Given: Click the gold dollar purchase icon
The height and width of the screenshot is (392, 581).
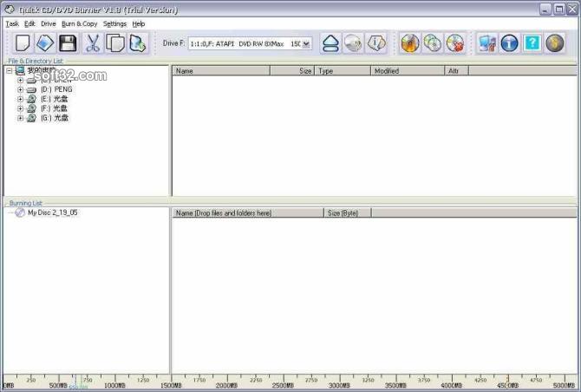Looking at the screenshot, I should click(x=555, y=43).
